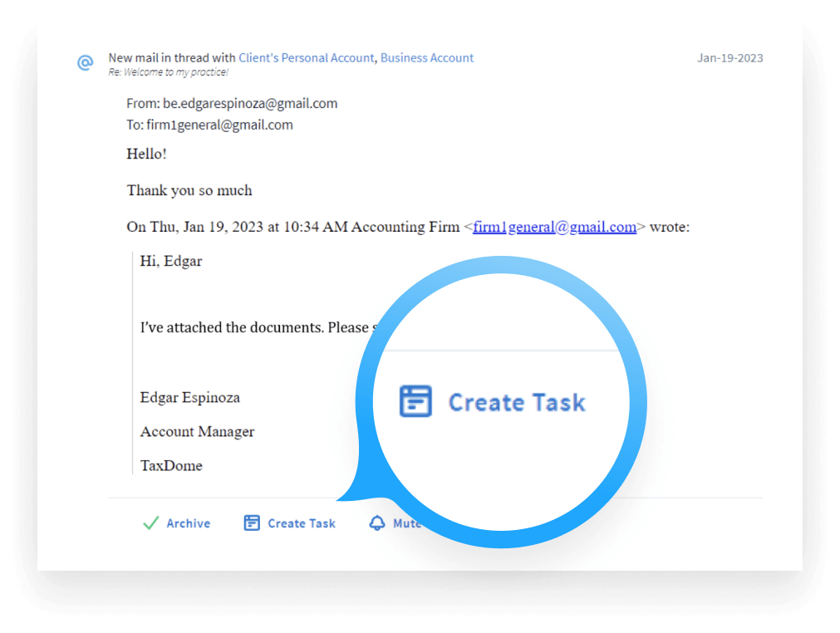The image size is (840, 633).
Task: Click the task board icon inside the magnifier circle
Action: coord(415,400)
